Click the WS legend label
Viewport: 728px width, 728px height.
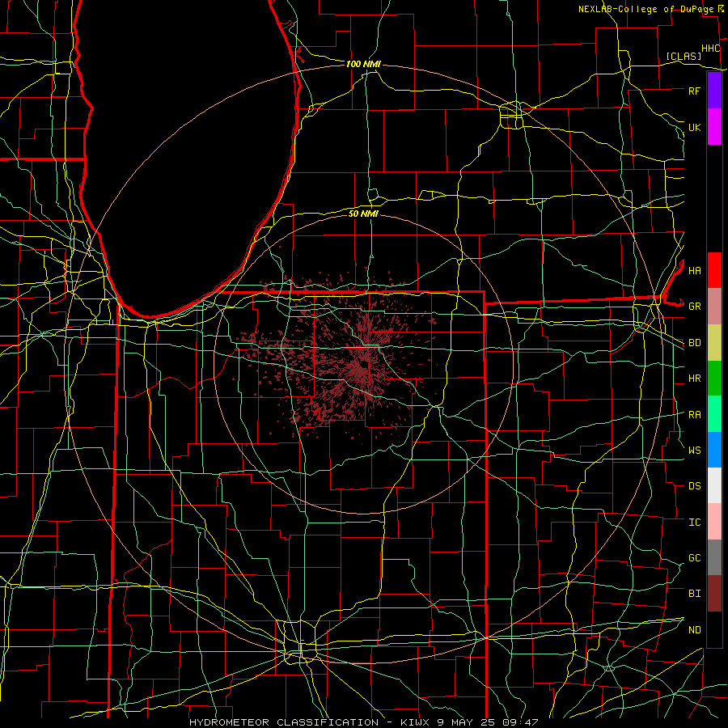click(694, 450)
